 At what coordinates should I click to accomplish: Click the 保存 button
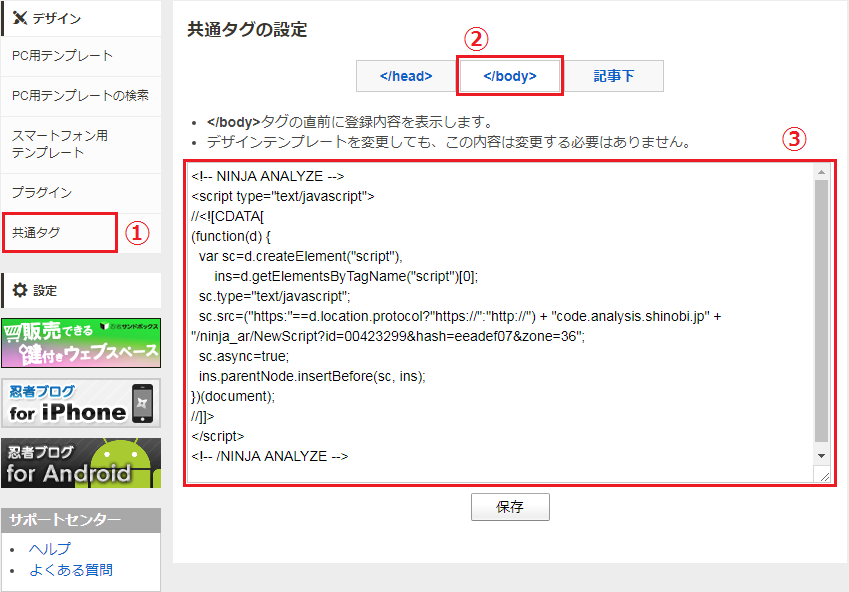point(510,507)
